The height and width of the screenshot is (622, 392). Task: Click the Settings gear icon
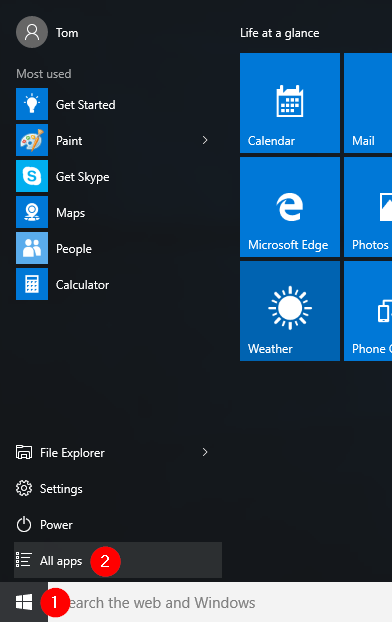point(24,488)
